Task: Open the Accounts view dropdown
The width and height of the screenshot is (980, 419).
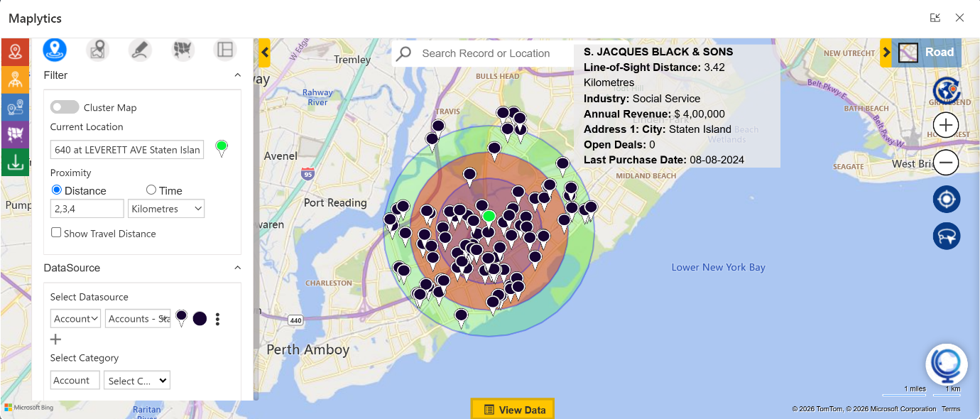Action: coord(138,319)
